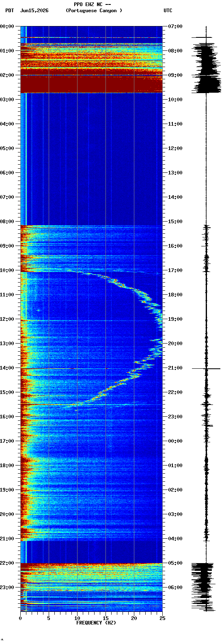Click the frequency axis tick '15'

click(106, 618)
